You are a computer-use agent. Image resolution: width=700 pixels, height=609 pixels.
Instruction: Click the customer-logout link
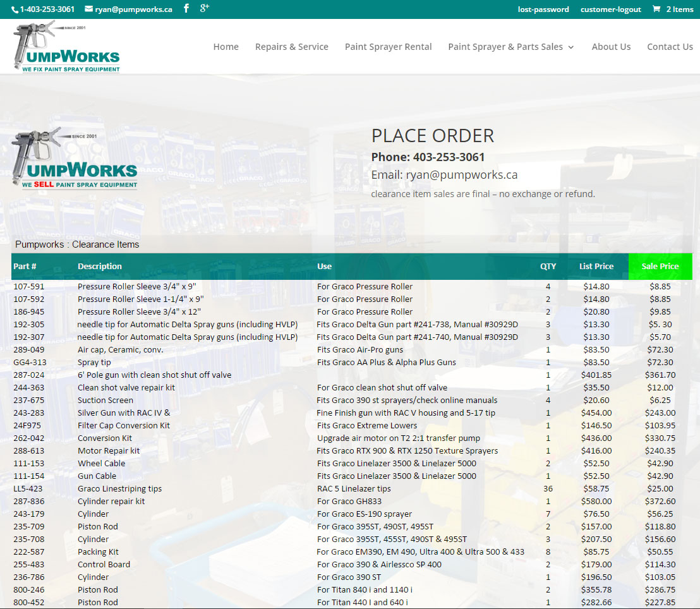611,9
